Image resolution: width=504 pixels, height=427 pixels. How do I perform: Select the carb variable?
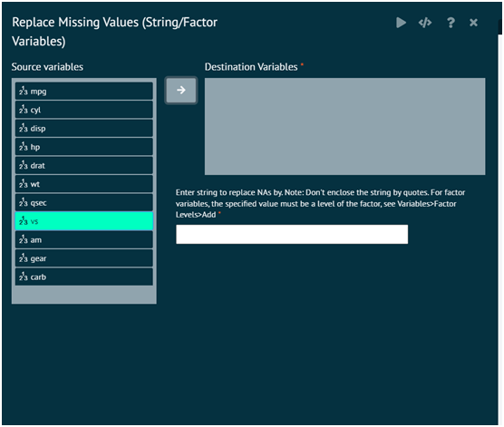[x=84, y=277]
